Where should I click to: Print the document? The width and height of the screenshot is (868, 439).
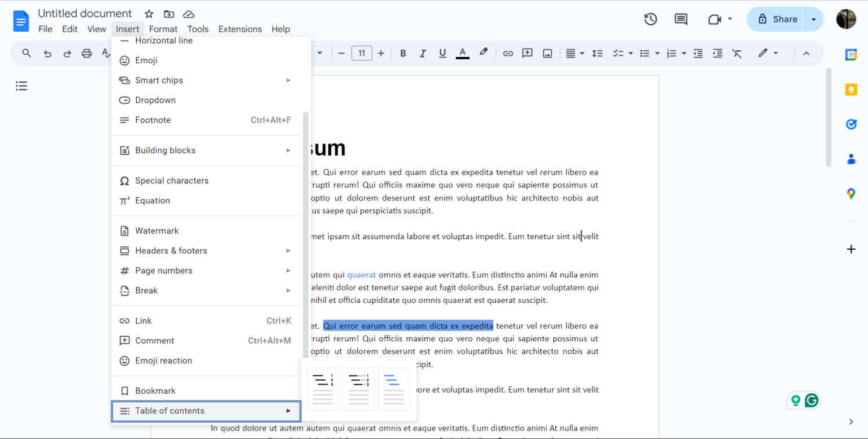tap(86, 53)
